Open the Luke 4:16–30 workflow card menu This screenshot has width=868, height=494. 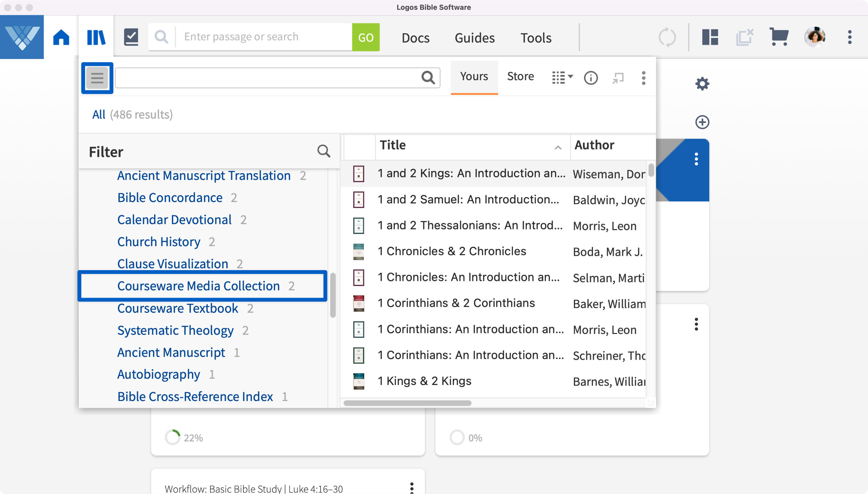pos(412,487)
